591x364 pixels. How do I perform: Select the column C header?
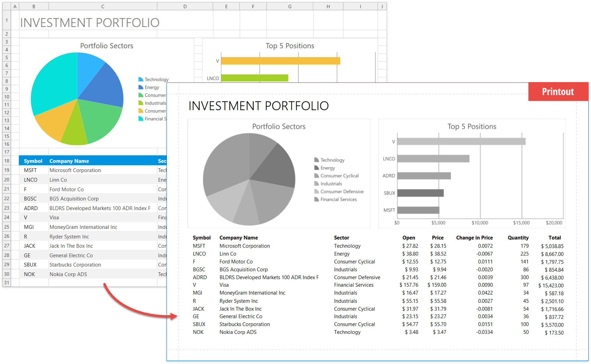pyautogui.click(x=103, y=6)
